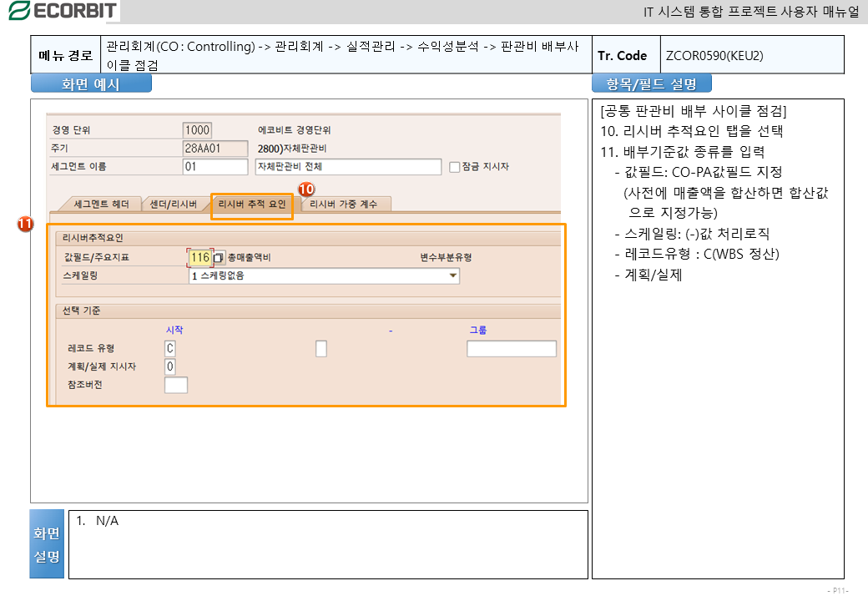This screenshot has height=601, width=868.
Task: Go to the 리시버 가중 계수 tab
Action: point(343,205)
